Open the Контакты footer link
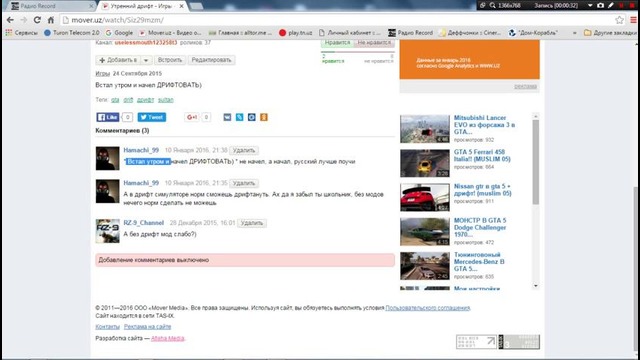The image size is (640, 360). 108,327
